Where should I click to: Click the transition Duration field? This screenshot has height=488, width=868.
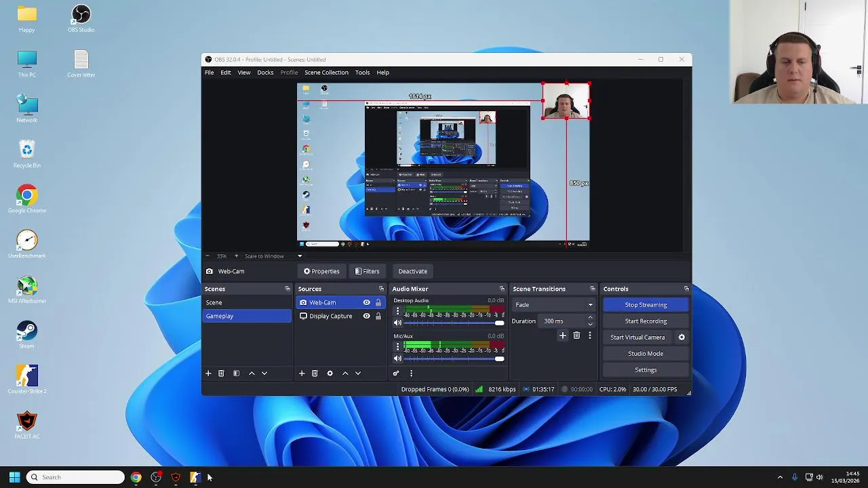pos(561,321)
